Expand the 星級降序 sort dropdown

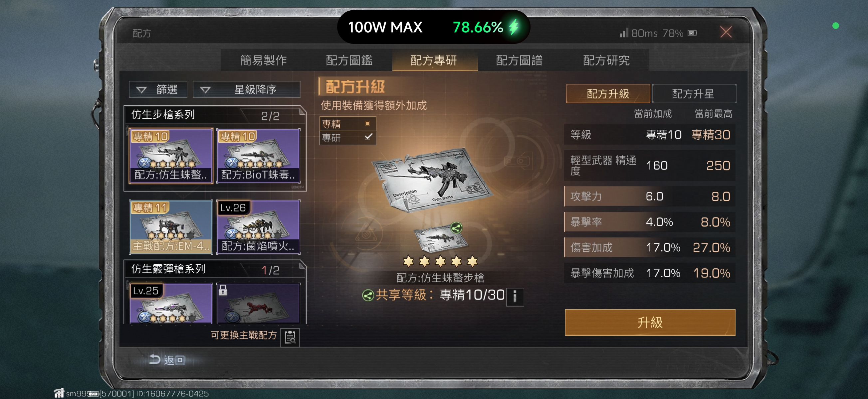click(246, 89)
